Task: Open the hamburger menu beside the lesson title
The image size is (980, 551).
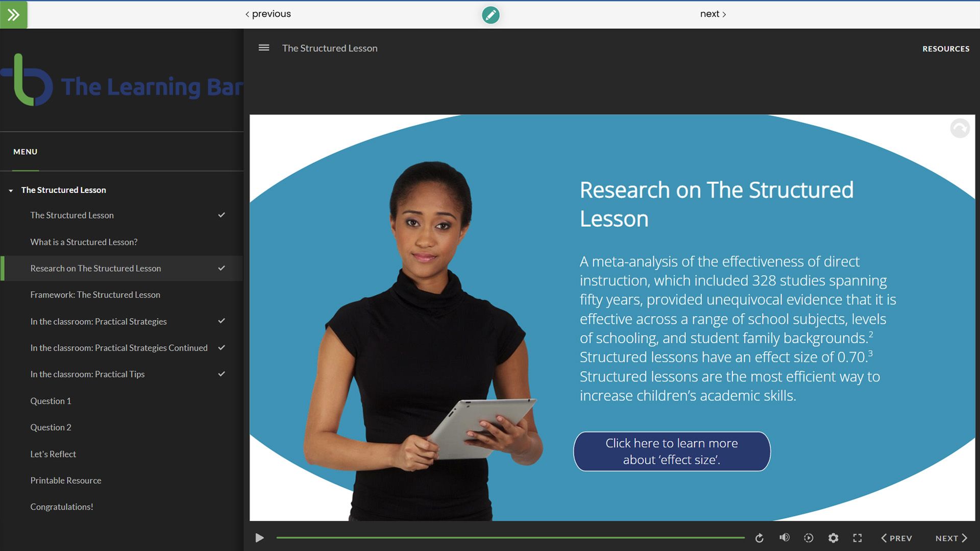Action: pyautogui.click(x=264, y=47)
